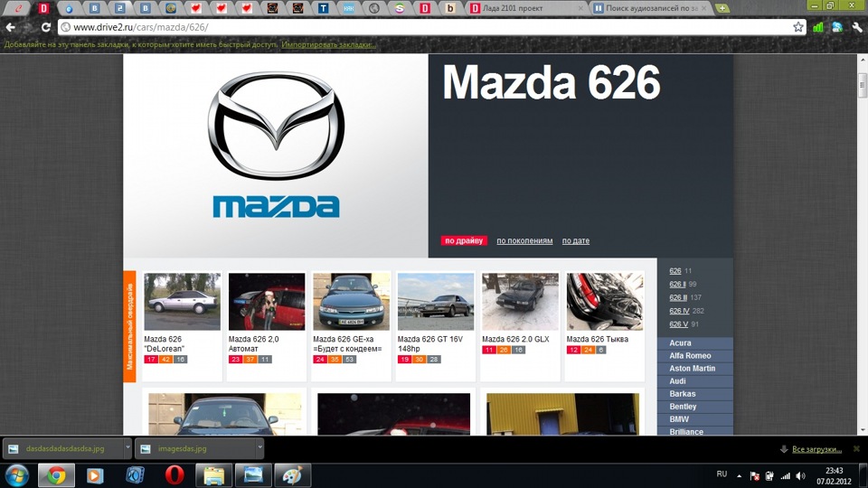
Task: Open the extension icon beside the wrench
Action: click(x=837, y=26)
